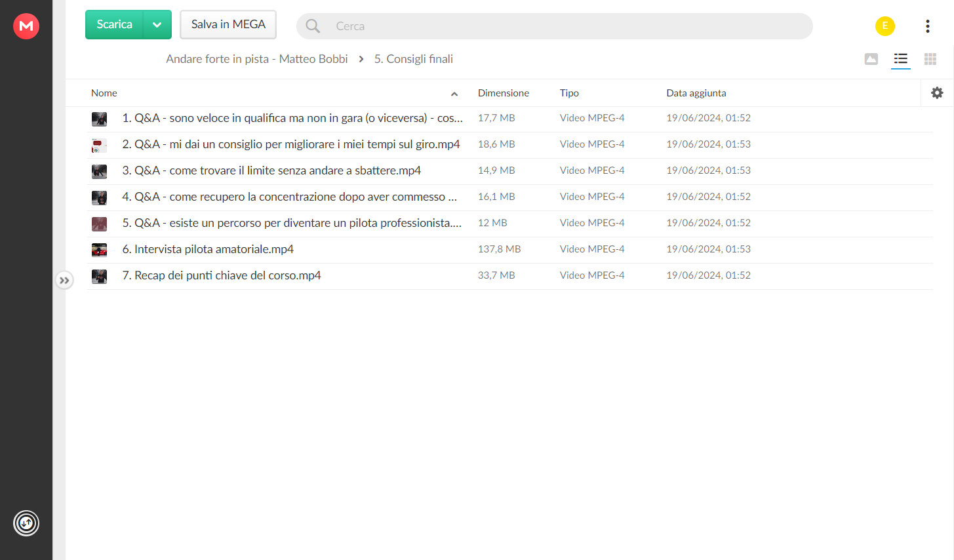Click the yellow user avatar icon
The height and width of the screenshot is (560, 954).
pyautogui.click(x=885, y=26)
